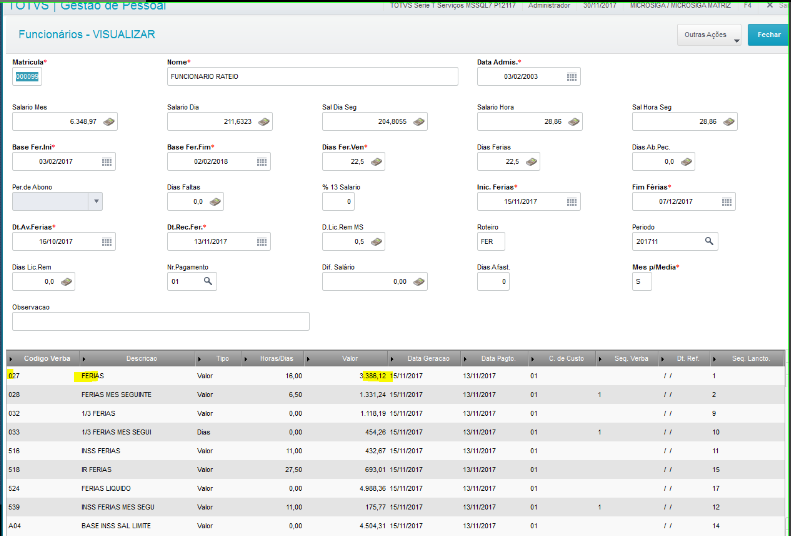The height and width of the screenshot is (536, 791).
Task: Select row INSS FERIAS MES SEGU
Action: 396,507
